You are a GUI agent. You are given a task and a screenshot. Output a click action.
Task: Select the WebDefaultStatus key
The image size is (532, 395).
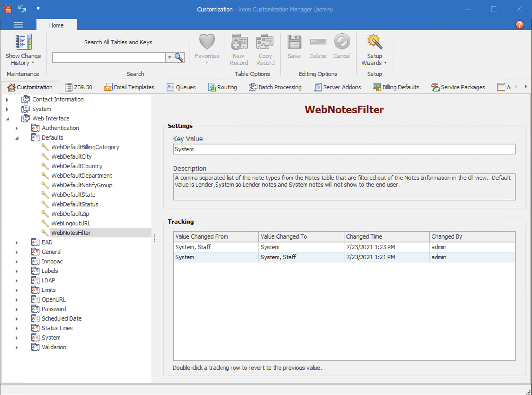[74, 204]
